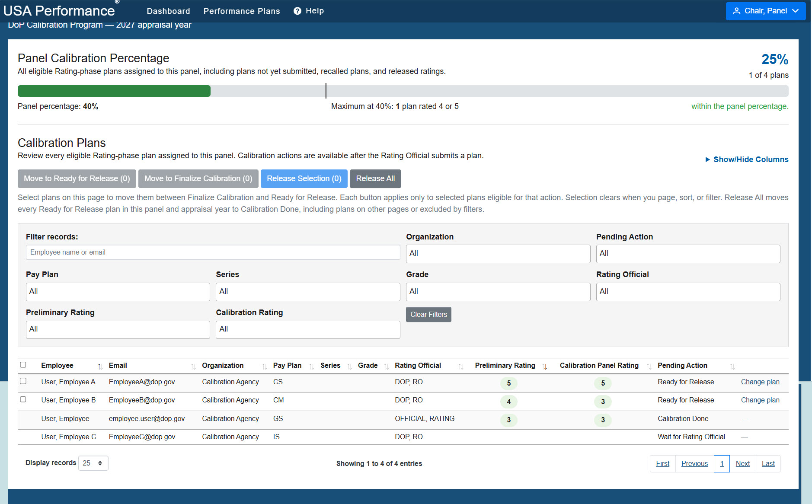812x504 pixels.
Task: Open the Series filter dropdown
Action: (308, 292)
